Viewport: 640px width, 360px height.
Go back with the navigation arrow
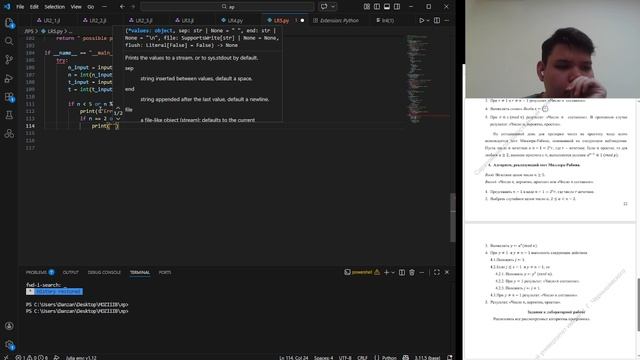[x=122, y=7]
